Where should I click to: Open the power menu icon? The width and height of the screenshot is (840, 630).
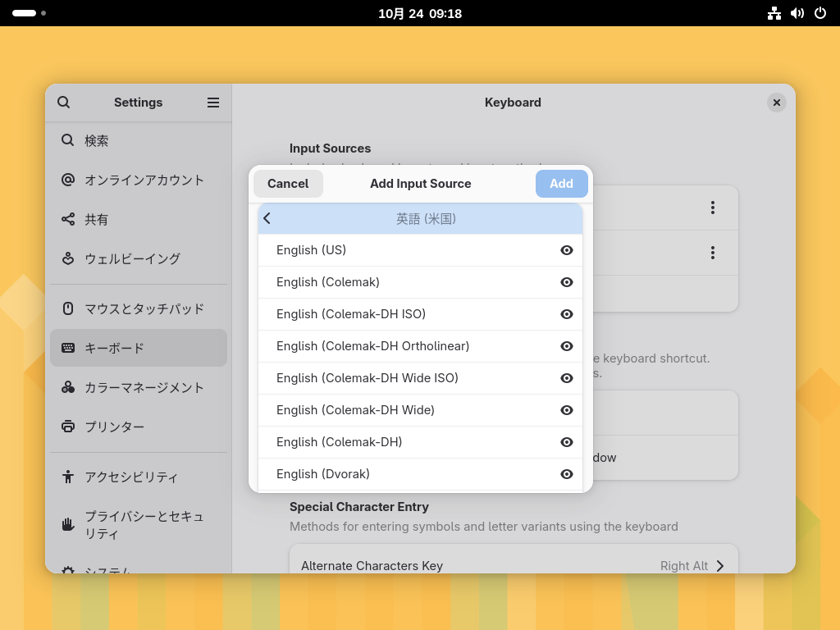click(x=819, y=13)
